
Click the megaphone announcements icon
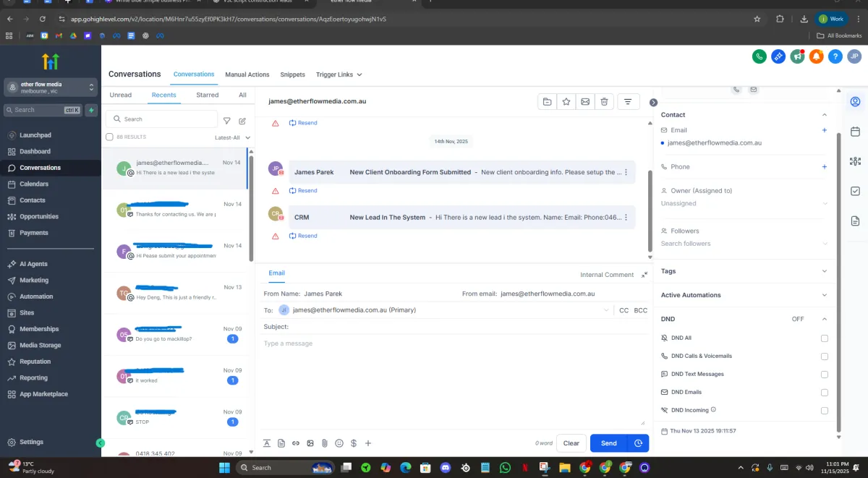click(x=797, y=56)
